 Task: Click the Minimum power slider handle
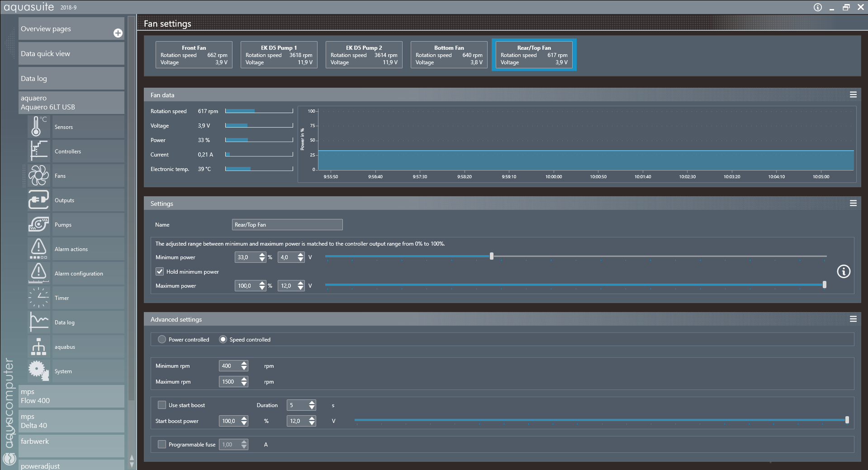coord(492,256)
